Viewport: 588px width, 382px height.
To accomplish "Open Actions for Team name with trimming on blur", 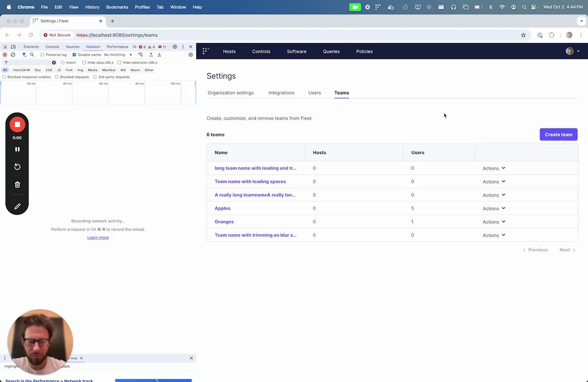I will [494, 235].
